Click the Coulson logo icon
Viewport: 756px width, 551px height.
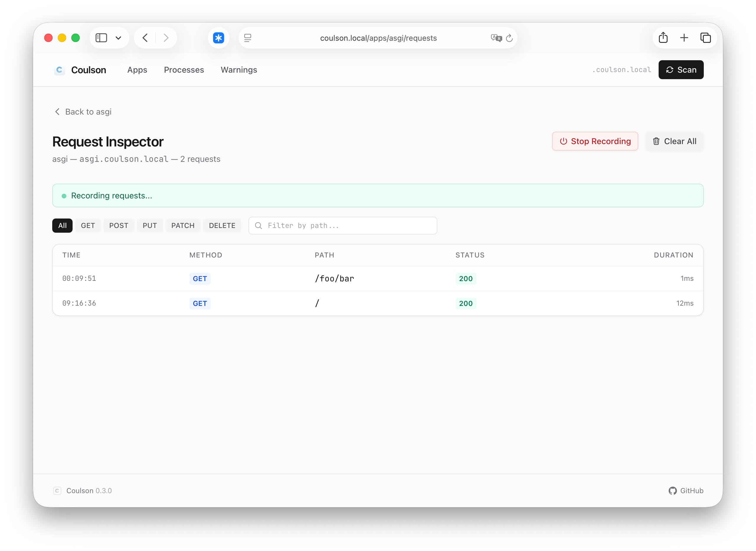(x=59, y=70)
